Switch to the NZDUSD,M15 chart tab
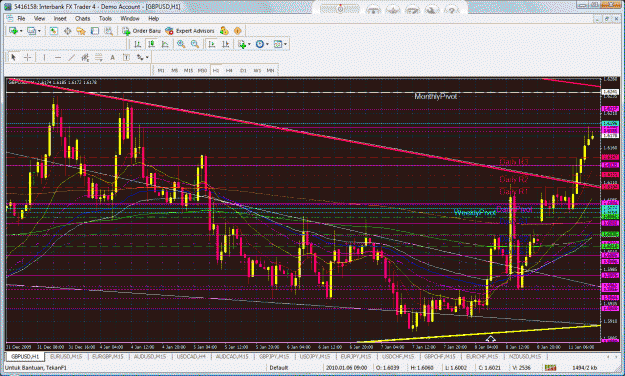The width and height of the screenshot is (625, 376). tap(525, 356)
